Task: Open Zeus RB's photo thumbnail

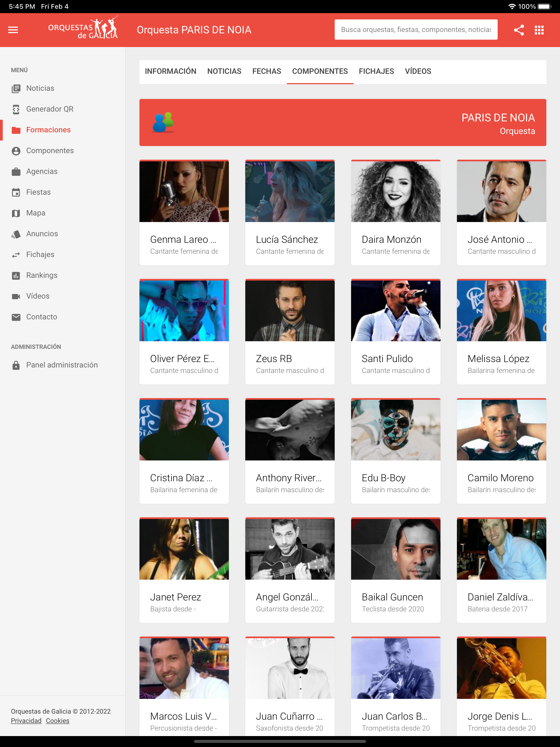Action: click(290, 311)
